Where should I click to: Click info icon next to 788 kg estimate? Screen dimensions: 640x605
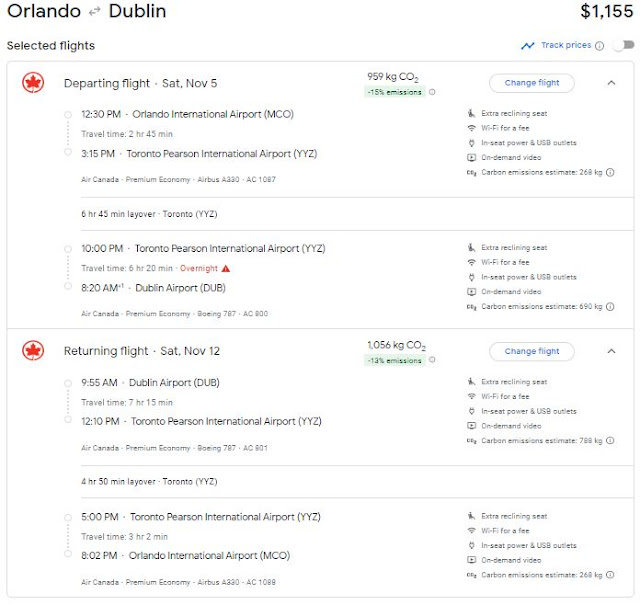pos(610,440)
